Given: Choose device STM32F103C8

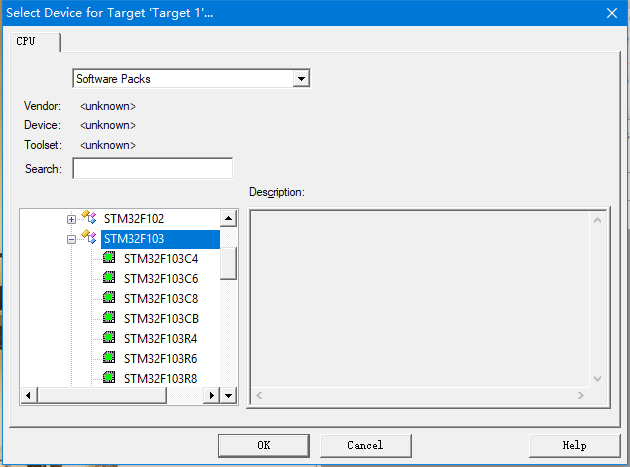Looking at the screenshot, I should [161, 299].
